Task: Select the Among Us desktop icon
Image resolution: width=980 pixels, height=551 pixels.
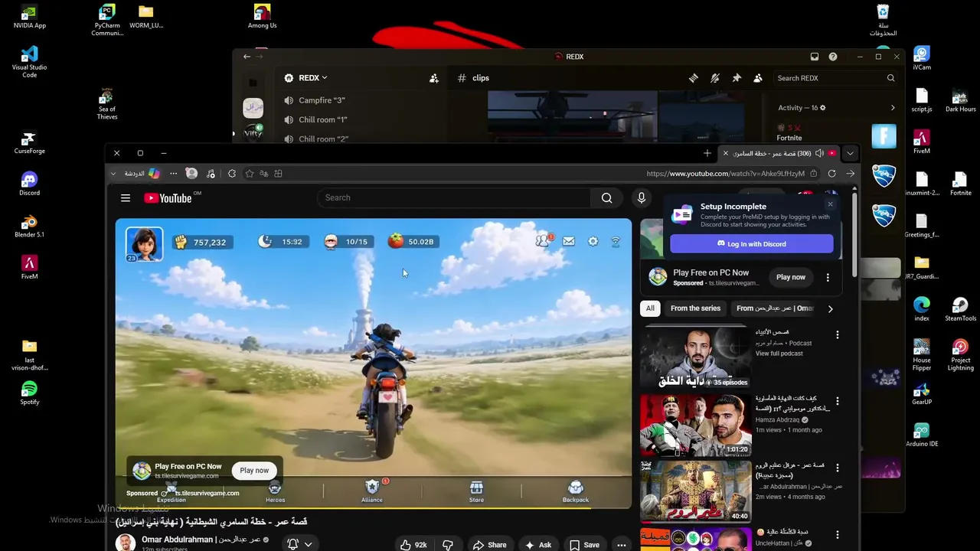Action: [x=262, y=16]
